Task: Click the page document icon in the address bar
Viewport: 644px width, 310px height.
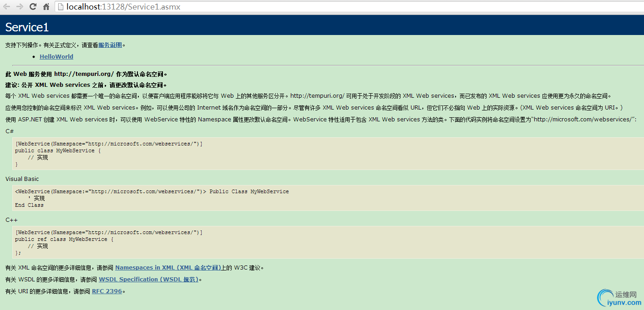Action: click(61, 7)
